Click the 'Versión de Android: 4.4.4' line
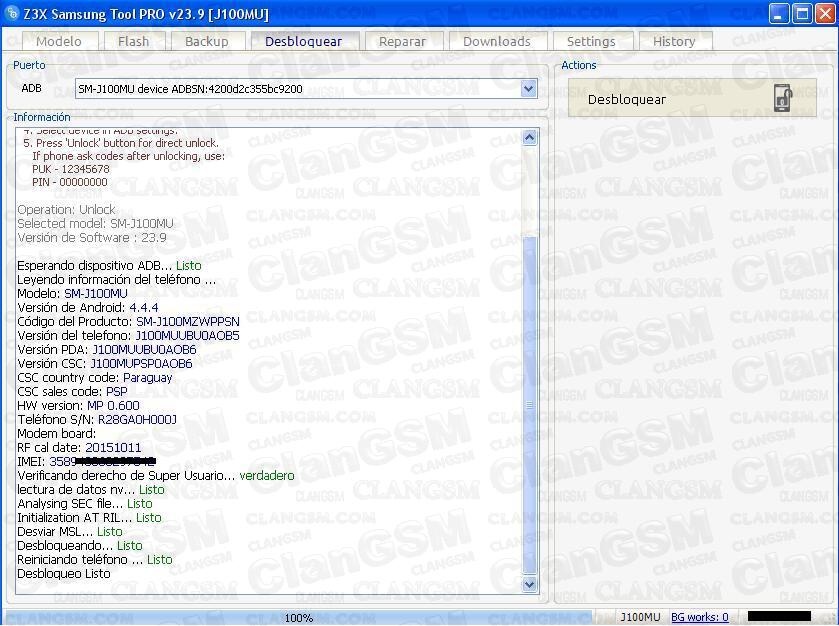 [x=88, y=308]
